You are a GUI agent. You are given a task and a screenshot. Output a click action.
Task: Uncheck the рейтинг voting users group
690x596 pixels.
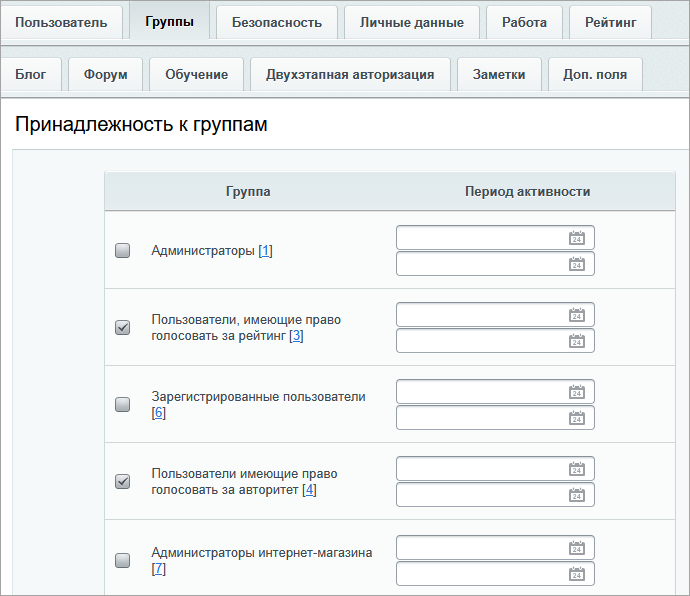coord(123,327)
